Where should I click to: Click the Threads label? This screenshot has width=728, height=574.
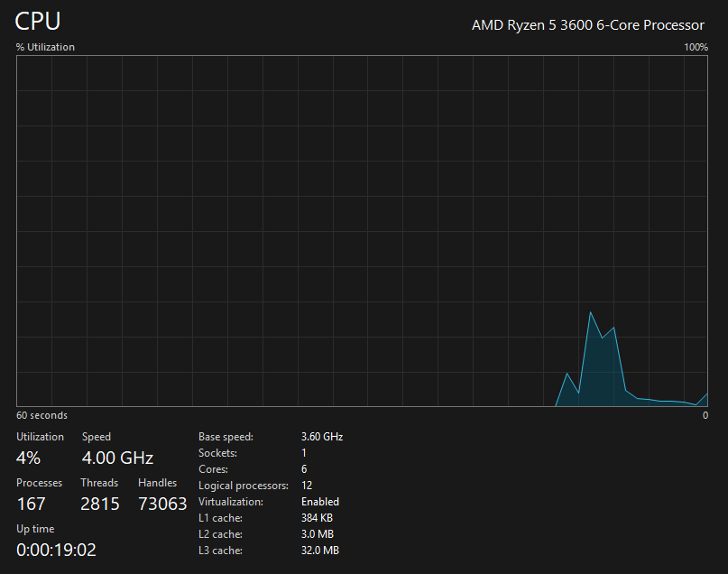tap(99, 483)
